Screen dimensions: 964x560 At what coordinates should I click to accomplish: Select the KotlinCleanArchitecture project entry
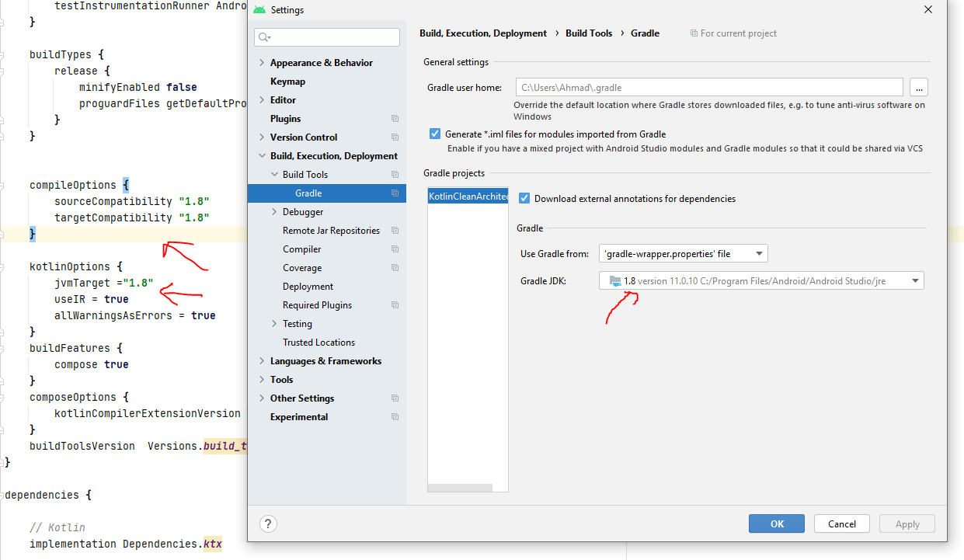point(467,197)
